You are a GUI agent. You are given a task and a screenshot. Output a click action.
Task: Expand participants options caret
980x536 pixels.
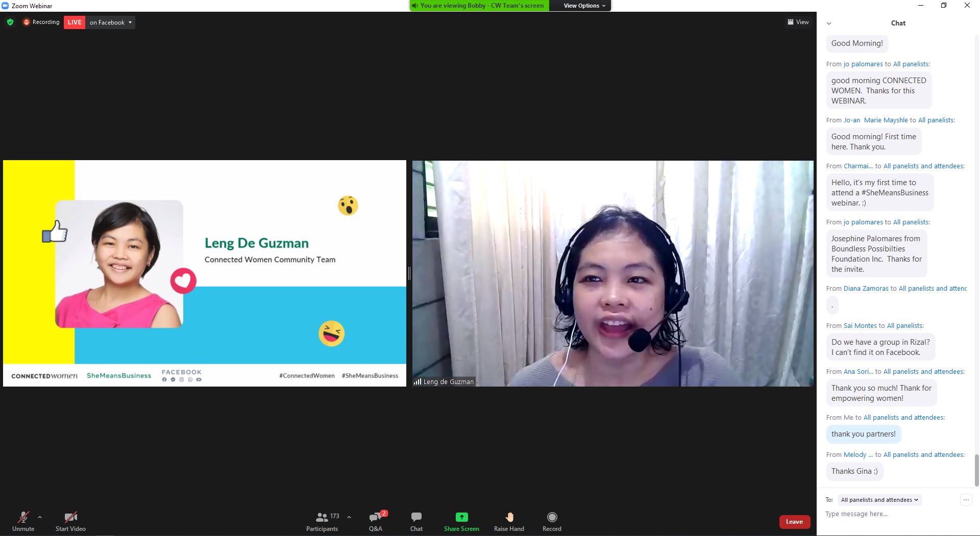click(x=349, y=517)
